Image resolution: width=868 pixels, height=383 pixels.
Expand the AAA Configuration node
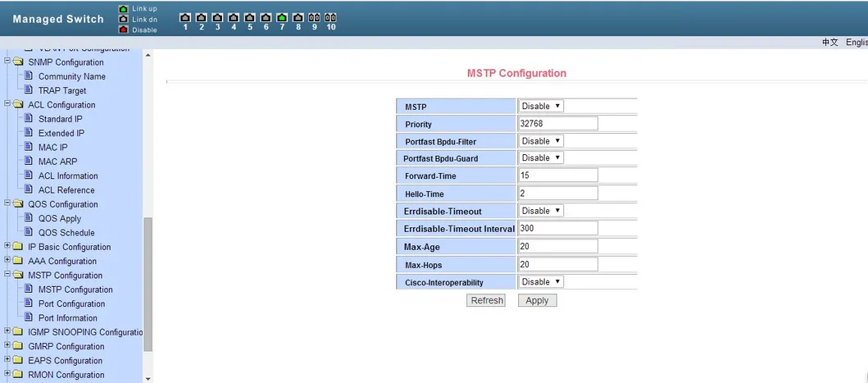tap(7, 261)
